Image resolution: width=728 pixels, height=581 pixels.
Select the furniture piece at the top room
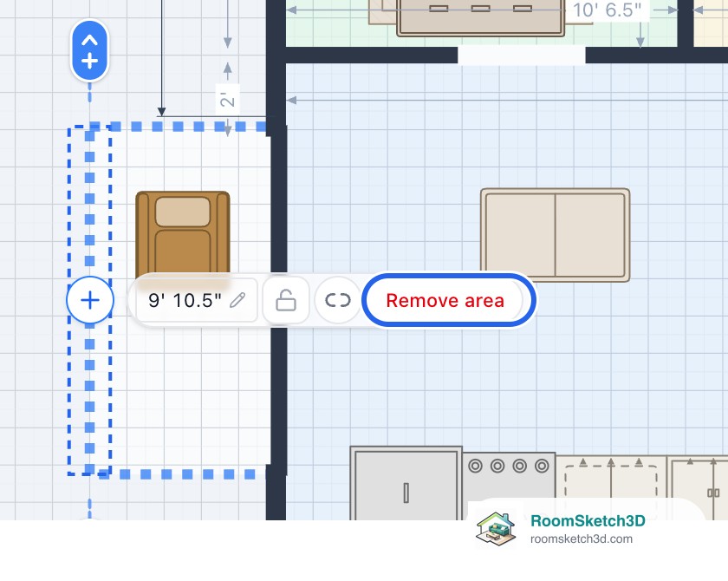tap(480, 17)
